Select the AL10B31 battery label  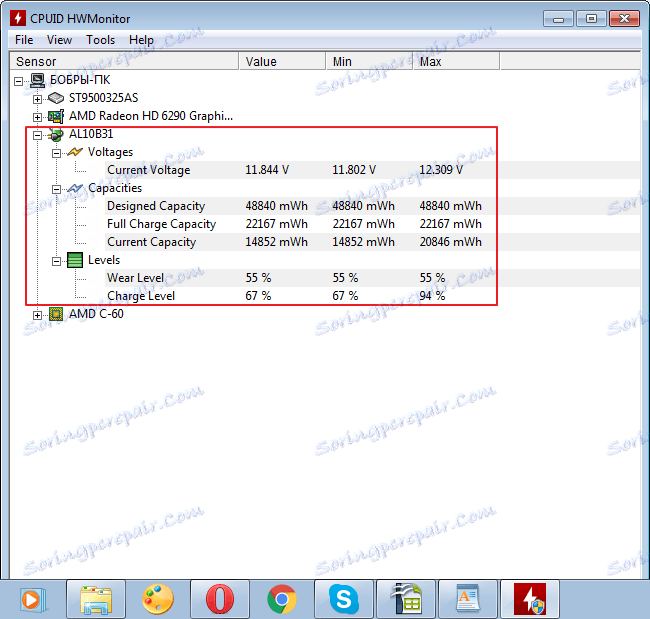(91, 134)
